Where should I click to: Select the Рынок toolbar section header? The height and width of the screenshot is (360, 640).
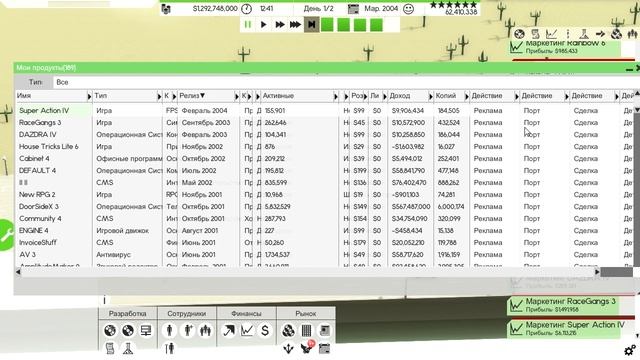[306, 313]
